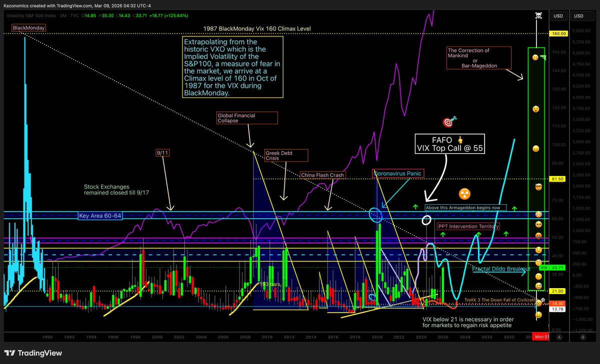Click the orange 14.30 price label
The image size is (600, 364).
pos(558,303)
